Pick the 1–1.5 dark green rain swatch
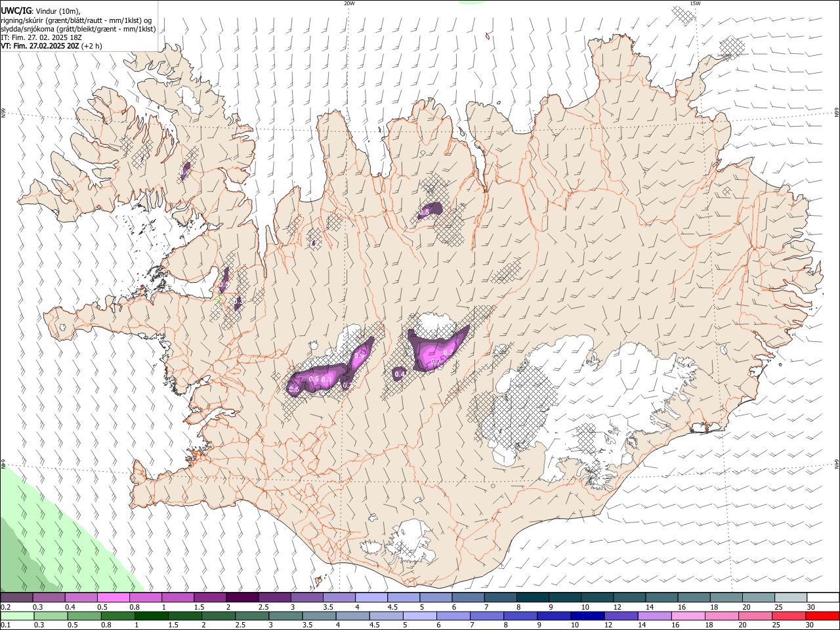The height and width of the screenshot is (630, 840). point(152,616)
